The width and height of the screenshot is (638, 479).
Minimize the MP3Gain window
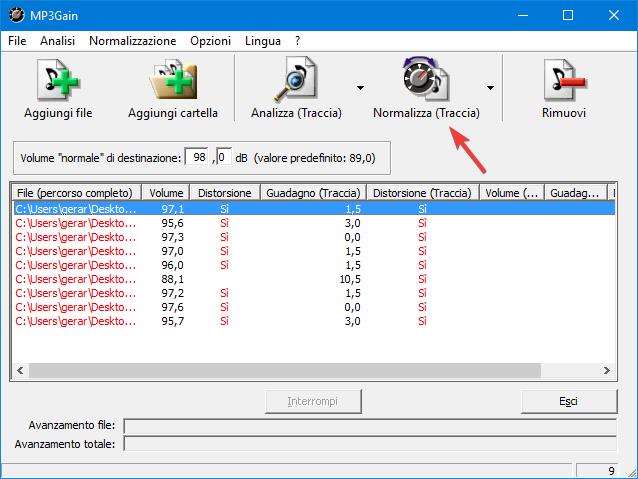click(x=523, y=15)
